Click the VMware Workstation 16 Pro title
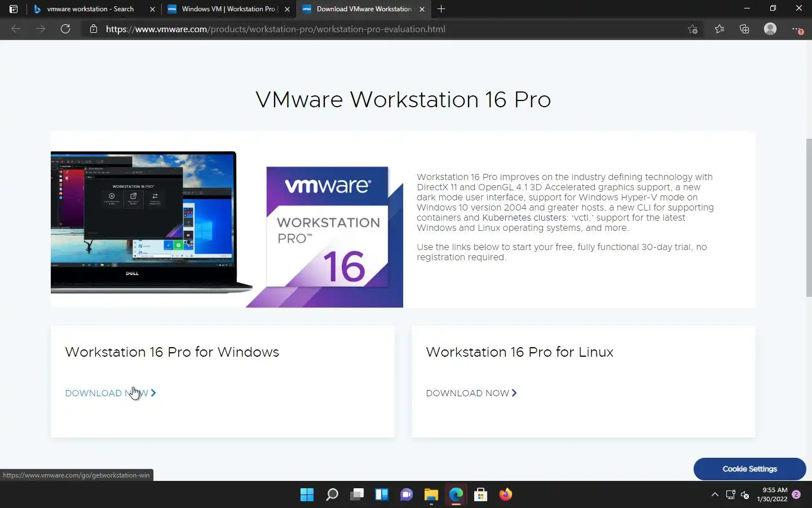 coord(403,99)
